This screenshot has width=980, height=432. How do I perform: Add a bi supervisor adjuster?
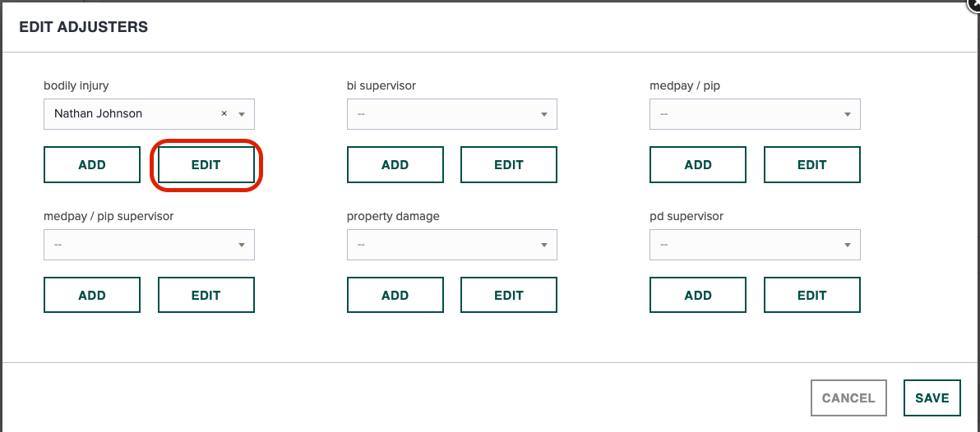pos(395,165)
